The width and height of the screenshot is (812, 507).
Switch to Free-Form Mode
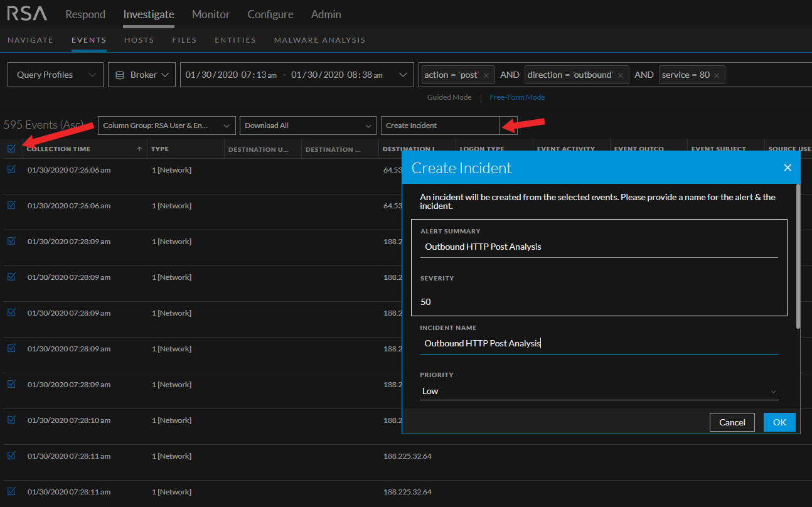coord(517,97)
